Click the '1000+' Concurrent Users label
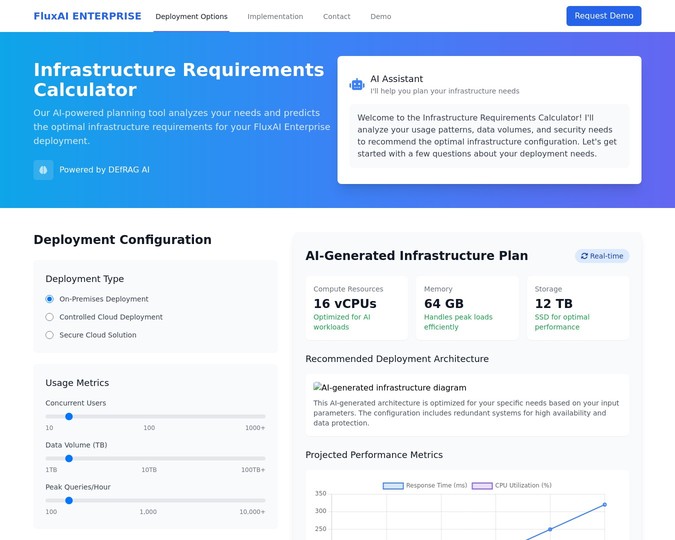675x540 pixels. point(255,428)
